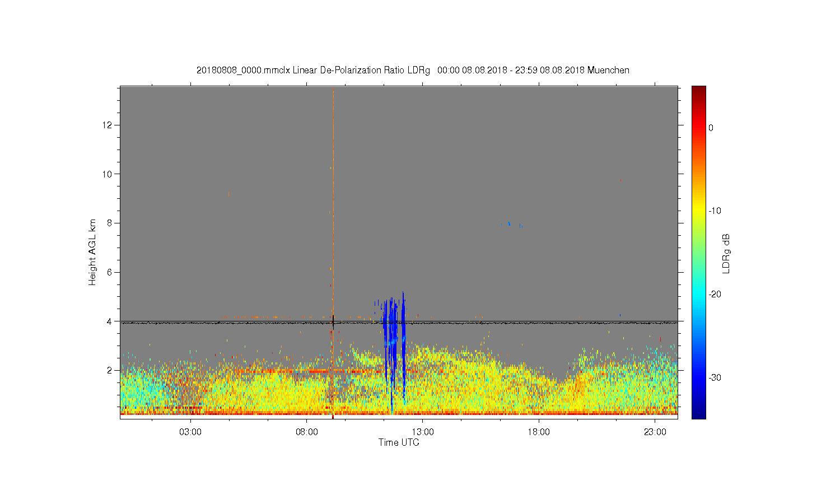Click the 08:00 time tick label
This screenshot has width=840, height=504.
point(307,432)
